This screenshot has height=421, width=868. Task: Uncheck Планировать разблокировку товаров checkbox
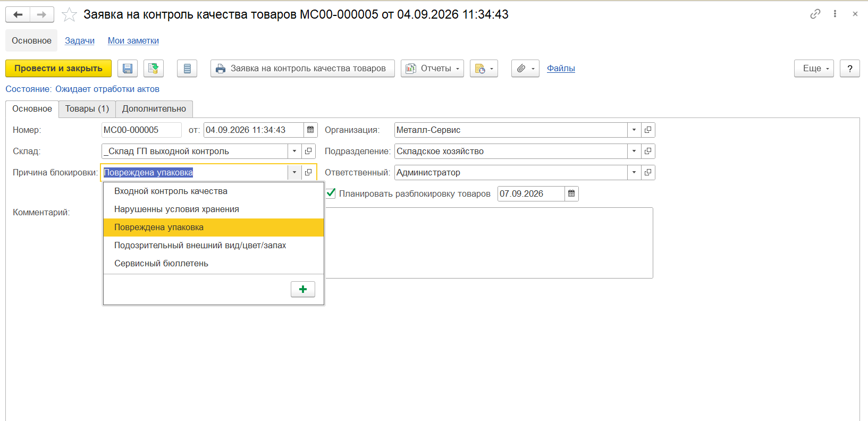click(x=331, y=193)
